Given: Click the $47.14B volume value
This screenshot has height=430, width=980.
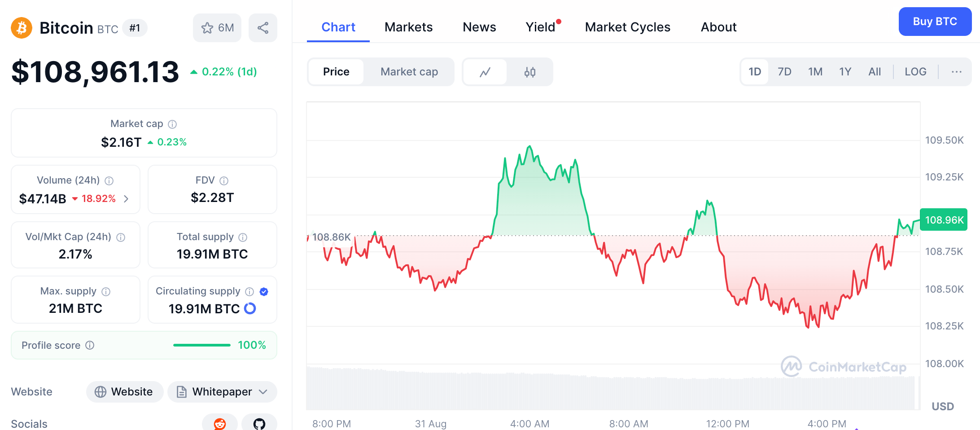Looking at the screenshot, I should point(43,199).
